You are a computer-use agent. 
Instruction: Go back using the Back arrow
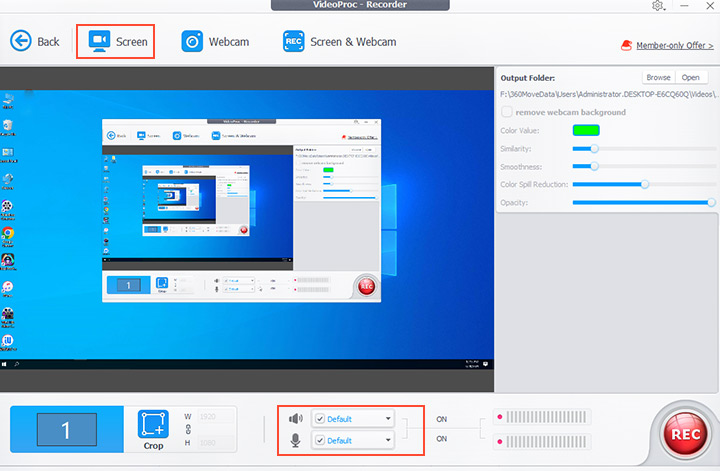(x=35, y=41)
